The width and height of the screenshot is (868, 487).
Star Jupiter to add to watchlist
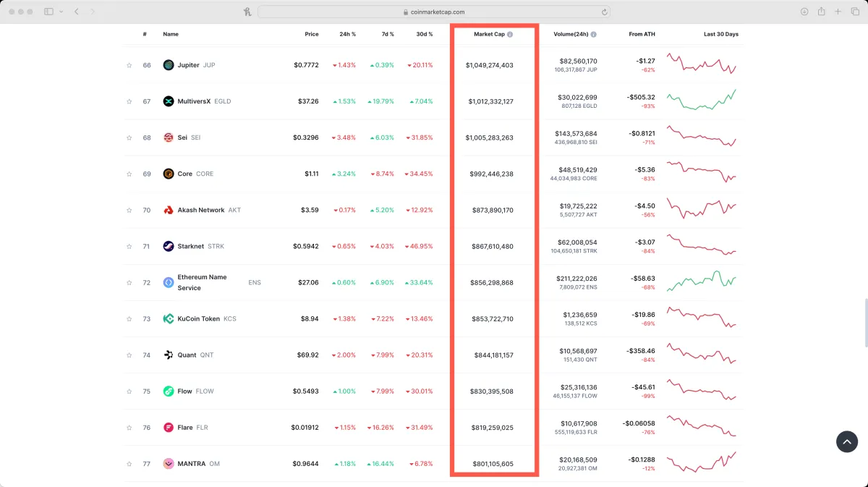(x=129, y=65)
